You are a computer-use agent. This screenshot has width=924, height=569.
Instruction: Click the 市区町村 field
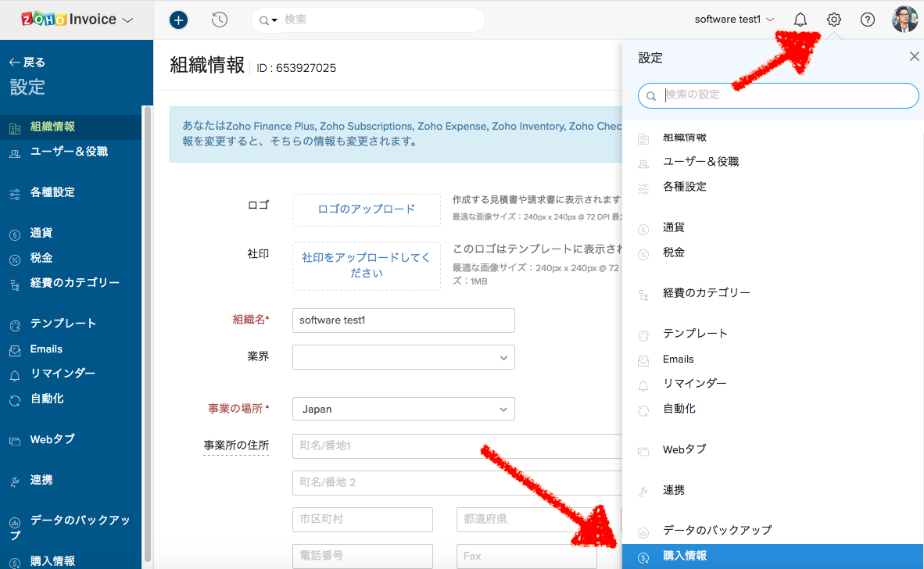click(363, 520)
